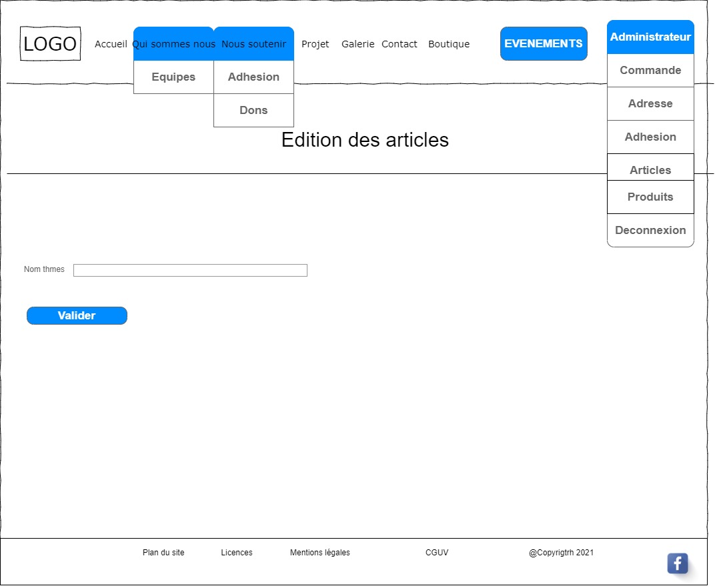Click the EVENEMENTS button
The width and height of the screenshot is (715, 588).
pyautogui.click(x=544, y=44)
